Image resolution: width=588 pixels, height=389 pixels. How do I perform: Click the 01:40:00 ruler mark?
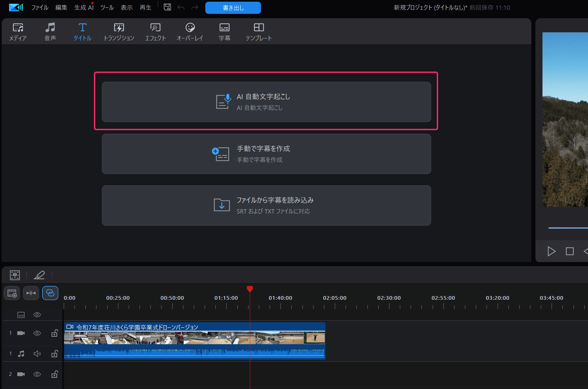[x=281, y=298]
